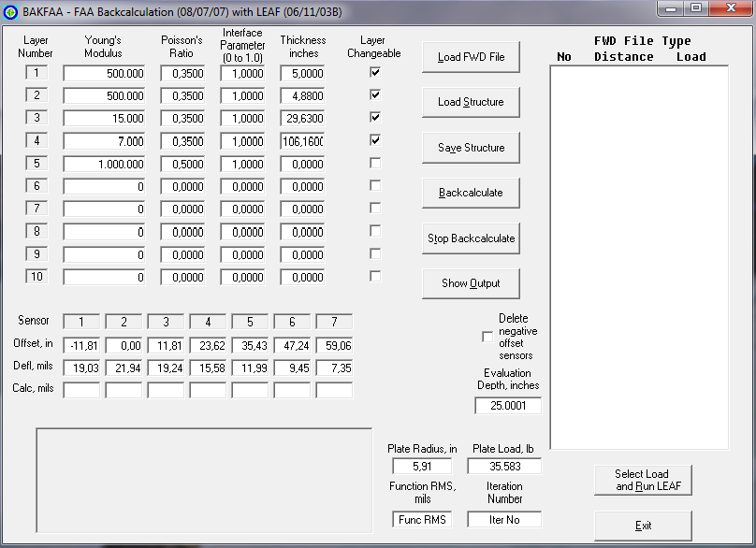The height and width of the screenshot is (548, 756).
Task: Click the BAKFAA application icon in title bar
Action: (10, 12)
